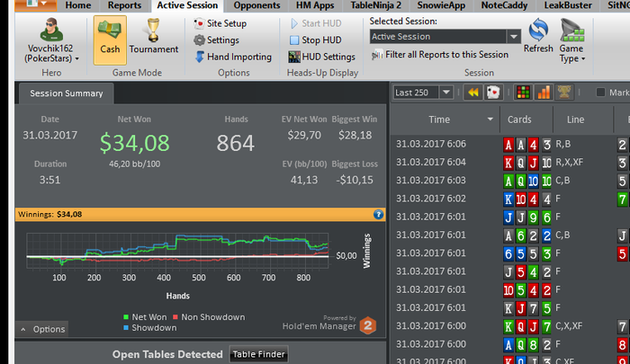This screenshot has width=630, height=364.
Task: Select the hand J 5 4 2
Action: pos(509,271)
